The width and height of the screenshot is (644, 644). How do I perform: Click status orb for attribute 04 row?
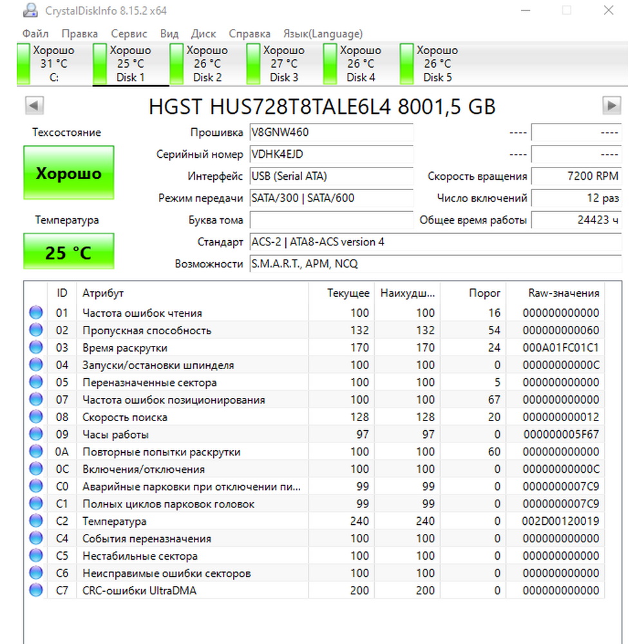click(x=36, y=365)
